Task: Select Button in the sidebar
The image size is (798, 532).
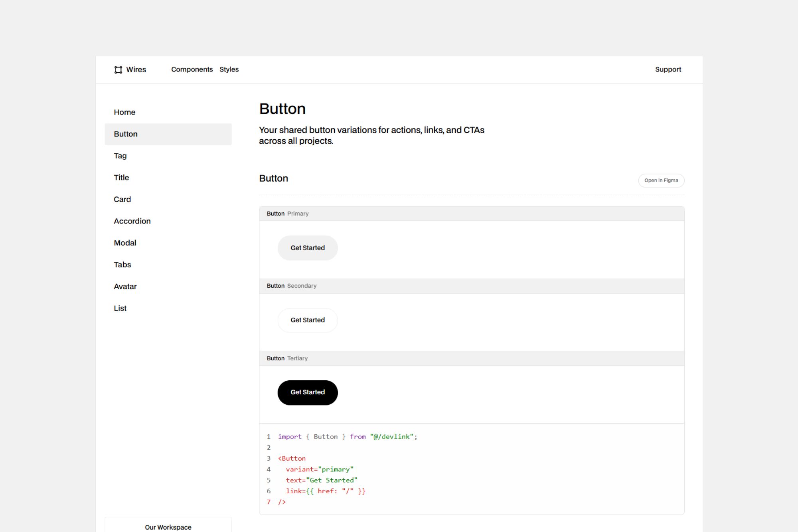Action: click(126, 134)
